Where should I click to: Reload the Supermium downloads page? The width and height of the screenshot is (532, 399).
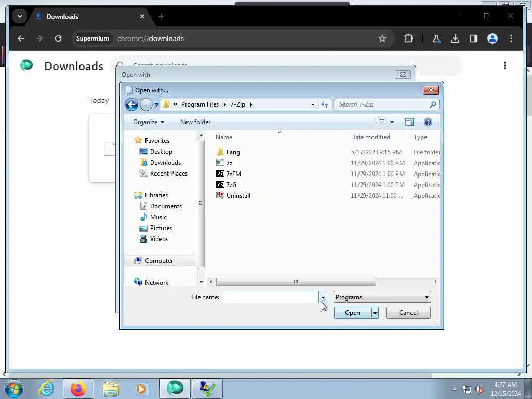coord(58,38)
